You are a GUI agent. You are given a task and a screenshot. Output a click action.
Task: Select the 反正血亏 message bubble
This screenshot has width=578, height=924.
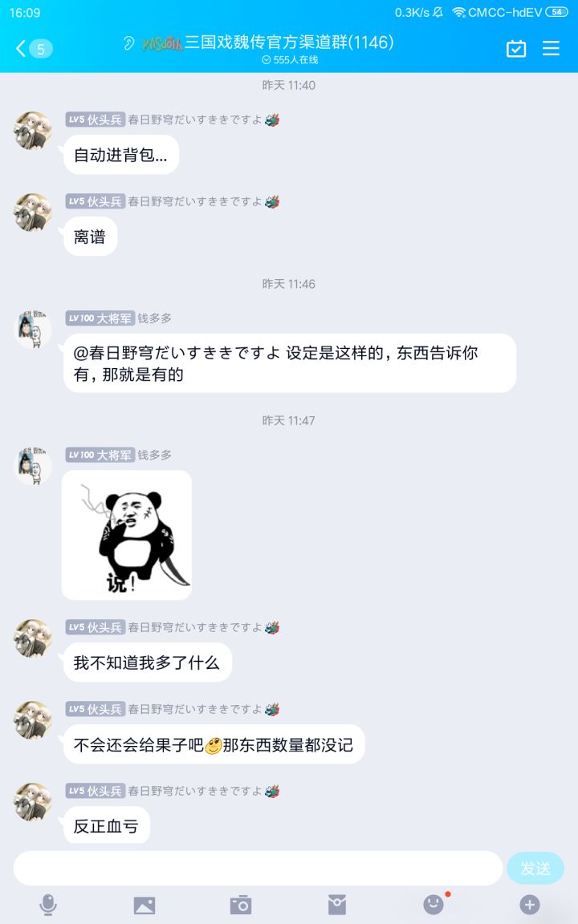(106, 826)
